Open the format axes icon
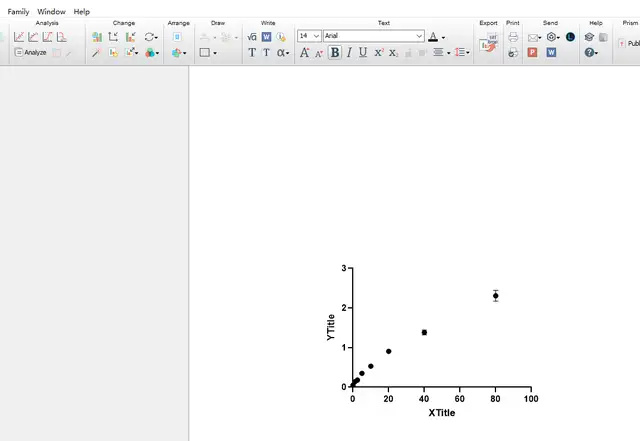The height and width of the screenshot is (441, 640). click(113, 37)
